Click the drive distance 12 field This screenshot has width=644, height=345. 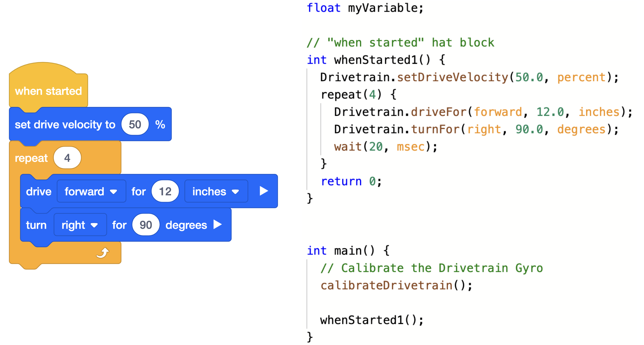pyautogui.click(x=165, y=191)
